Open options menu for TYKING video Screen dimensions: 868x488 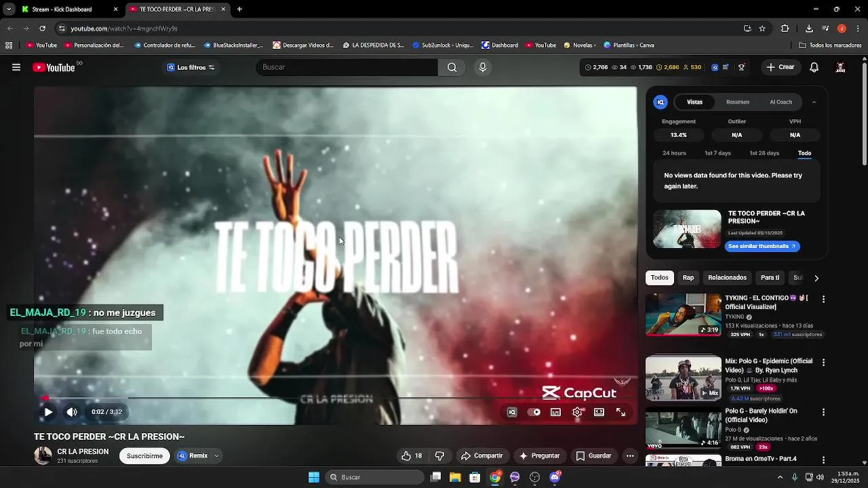pos(824,299)
